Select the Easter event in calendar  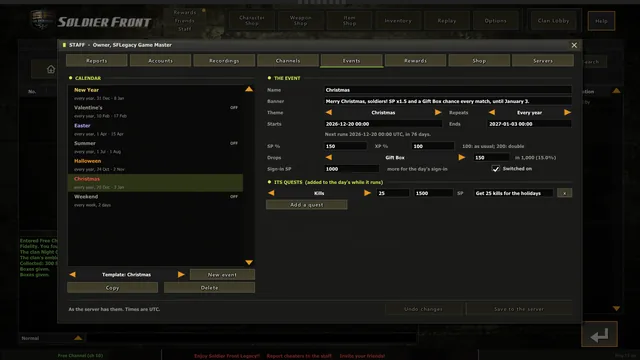click(x=155, y=129)
